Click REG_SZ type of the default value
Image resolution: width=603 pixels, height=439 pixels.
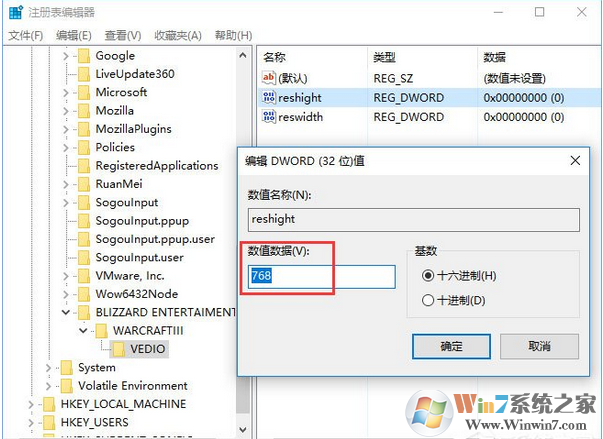coord(393,78)
